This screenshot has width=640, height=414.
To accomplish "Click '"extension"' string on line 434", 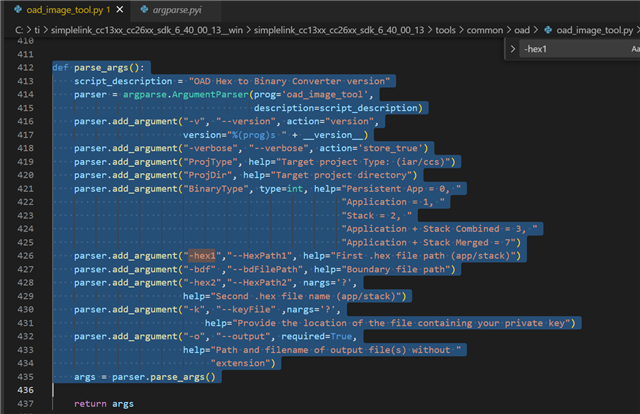I will [x=240, y=363].
